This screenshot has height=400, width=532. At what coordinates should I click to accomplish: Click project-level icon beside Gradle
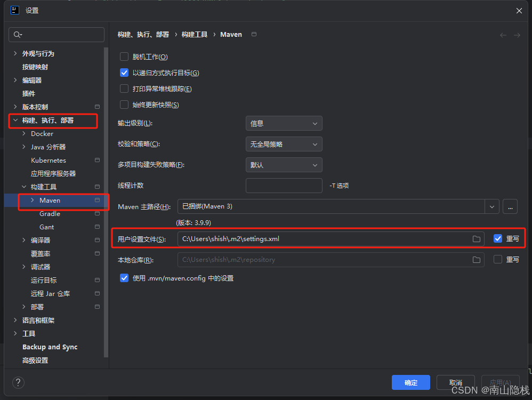pyautogui.click(x=98, y=213)
